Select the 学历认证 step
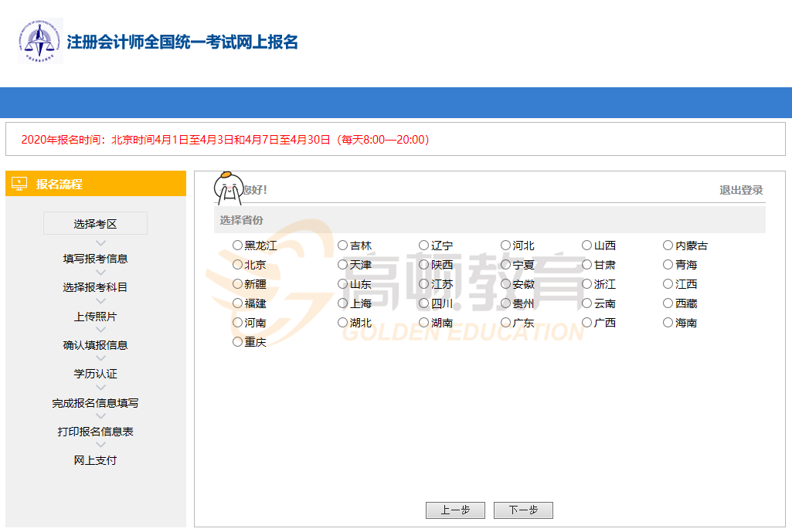This screenshot has width=792, height=532. pos(95,374)
